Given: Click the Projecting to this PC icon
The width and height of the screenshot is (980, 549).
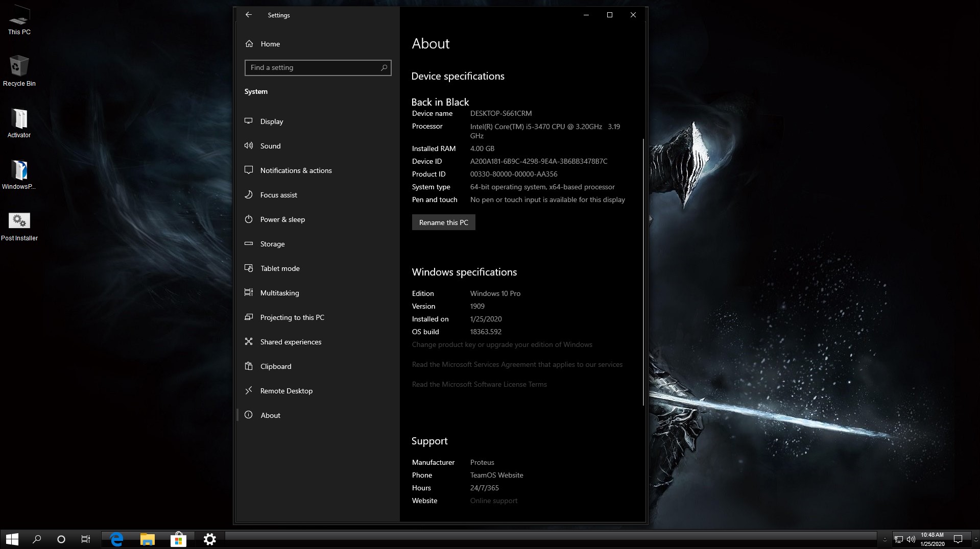Looking at the screenshot, I should coord(249,317).
